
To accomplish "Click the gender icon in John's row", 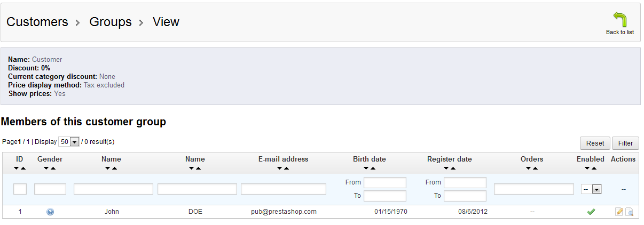I will (x=50, y=212).
